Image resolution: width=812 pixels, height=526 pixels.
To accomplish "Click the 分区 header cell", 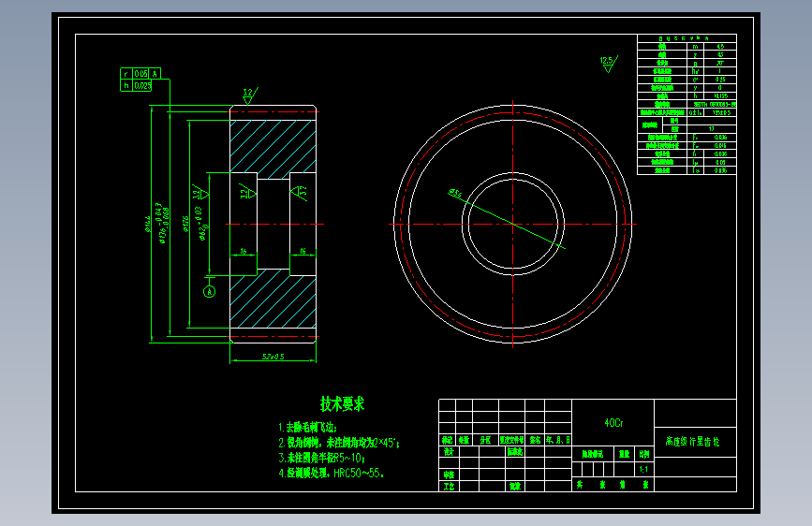I will point(485,440).
